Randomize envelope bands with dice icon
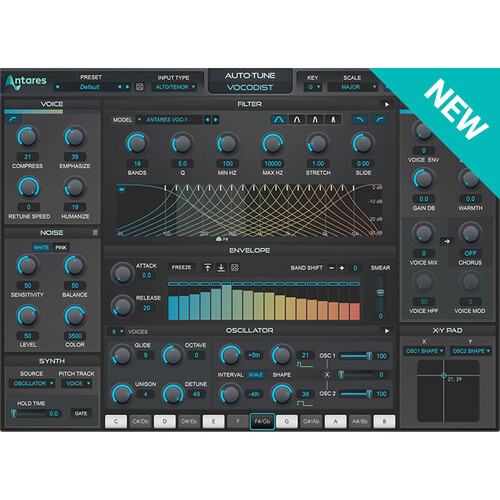Viewport: 500px width, 500px height. pos(235,267)
